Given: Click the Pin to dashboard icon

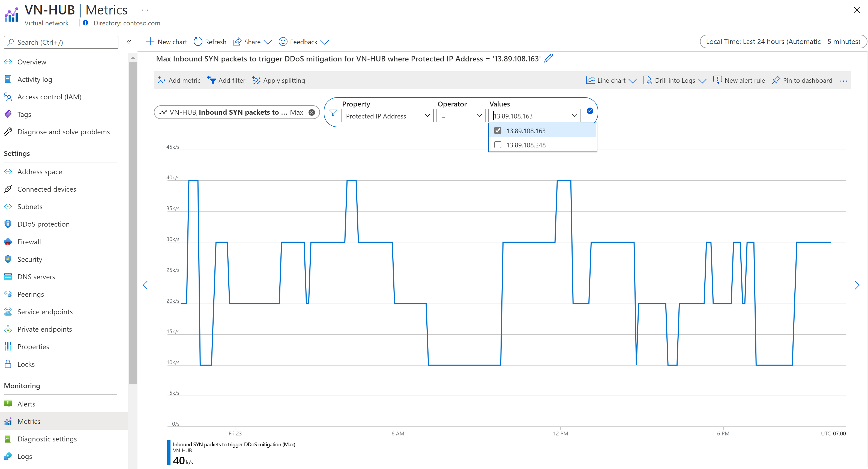Looking at the screenshot, I should 776,80.
